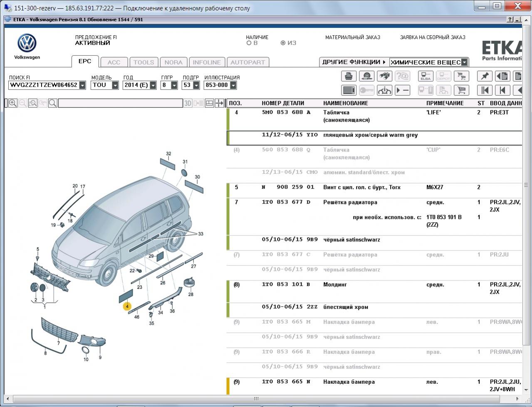Screen dimensions: 532x407
Task: Switch to the NORA tab
Action: (x=173, y=62)
